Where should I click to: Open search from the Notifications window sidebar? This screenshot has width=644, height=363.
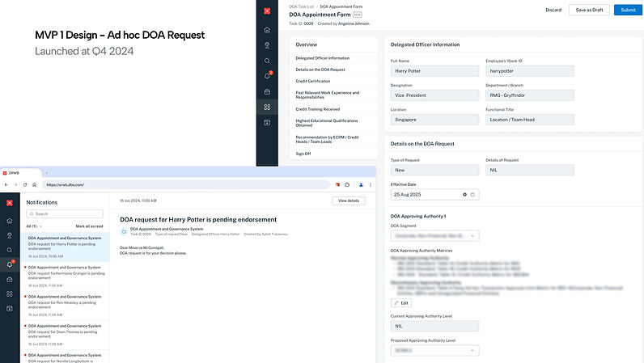tap(10, 250)
